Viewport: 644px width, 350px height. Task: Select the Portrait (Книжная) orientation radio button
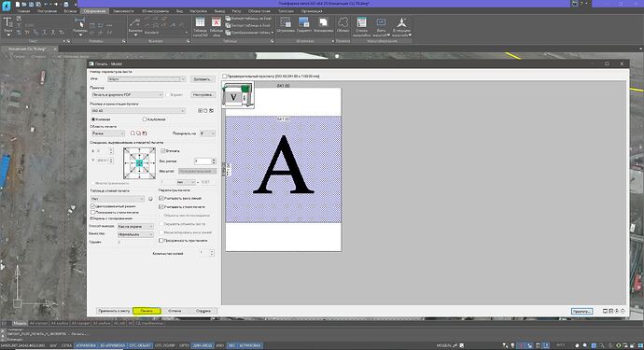coord(93,119)
